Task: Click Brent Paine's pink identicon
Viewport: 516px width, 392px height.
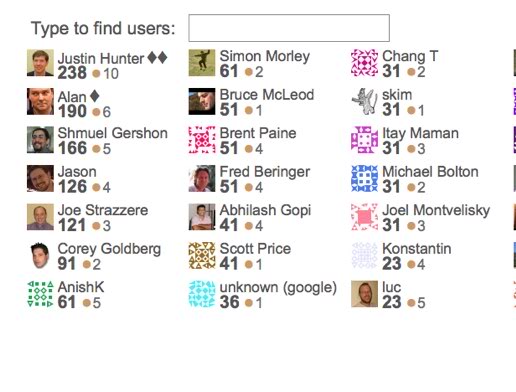Action: coord(202,140)
